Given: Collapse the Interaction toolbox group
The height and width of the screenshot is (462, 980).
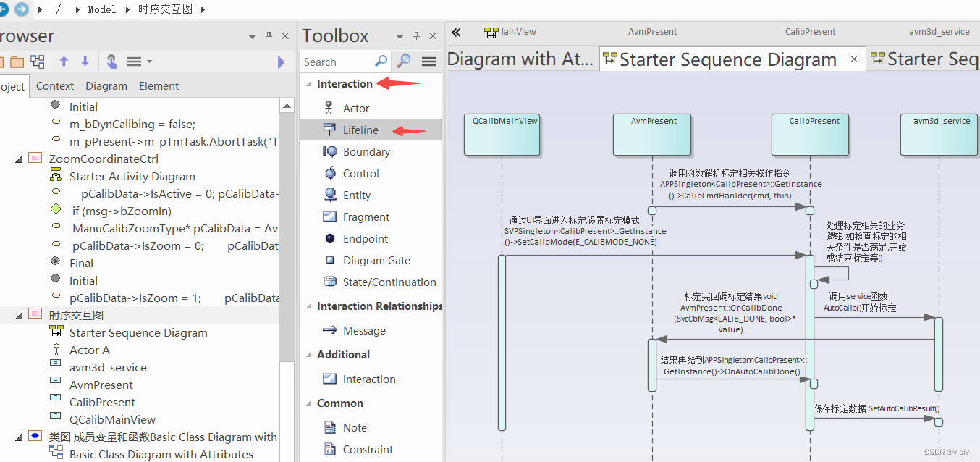Looking at the screenshot, I should (308, 84).
